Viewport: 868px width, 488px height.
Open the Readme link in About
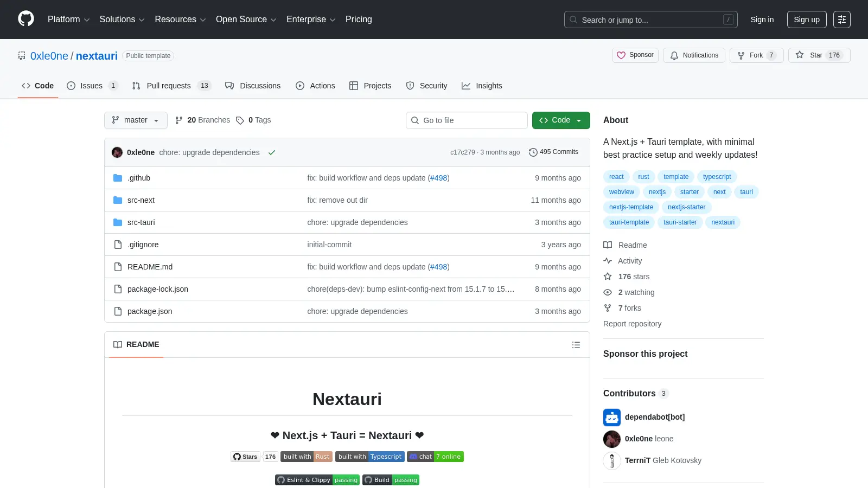626,245
